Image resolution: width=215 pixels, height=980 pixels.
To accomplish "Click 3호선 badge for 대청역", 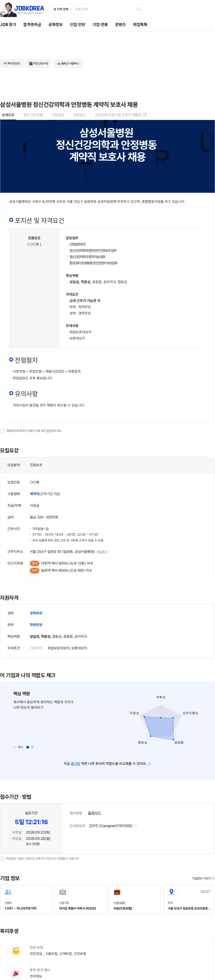I will click(x=34, y=563).
